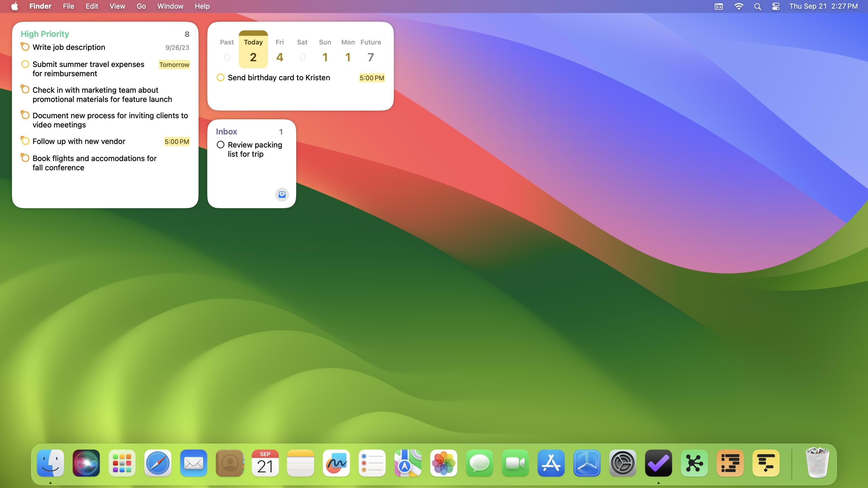Screen dimensions: 868x488
Task: Open OmniGraffle diagramming app
Action: tap(694, 464)
